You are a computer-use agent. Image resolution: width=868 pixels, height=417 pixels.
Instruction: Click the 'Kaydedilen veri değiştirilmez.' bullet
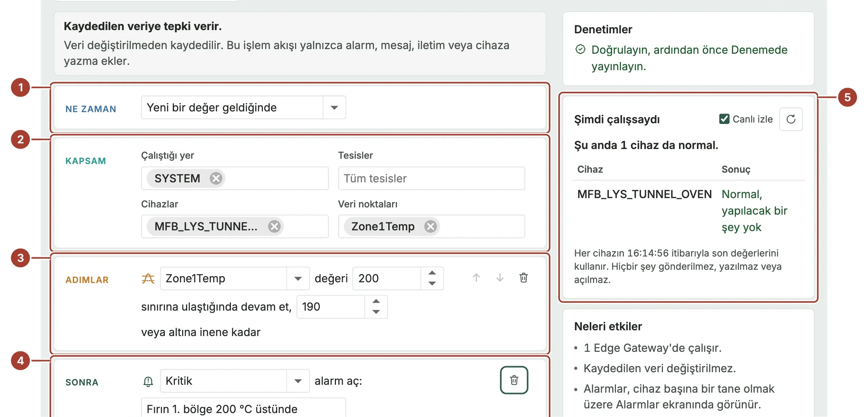659,368
